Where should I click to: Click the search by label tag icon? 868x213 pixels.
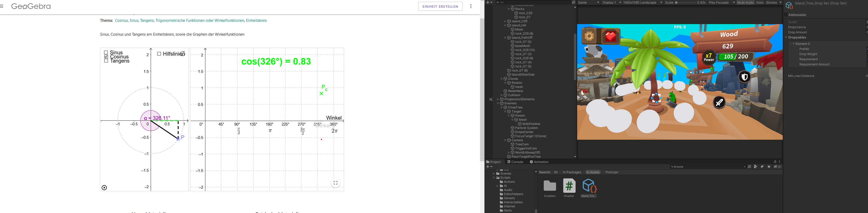[x=762, y=167]
